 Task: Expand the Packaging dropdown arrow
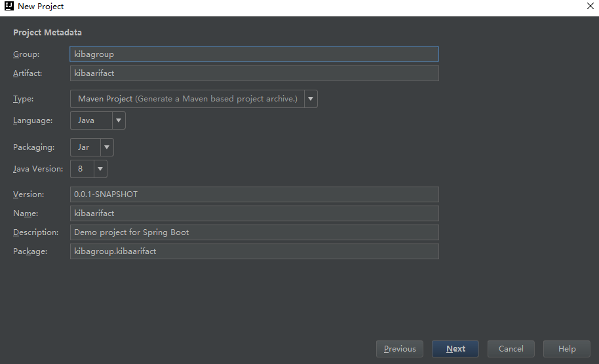[x=107, y=147]
